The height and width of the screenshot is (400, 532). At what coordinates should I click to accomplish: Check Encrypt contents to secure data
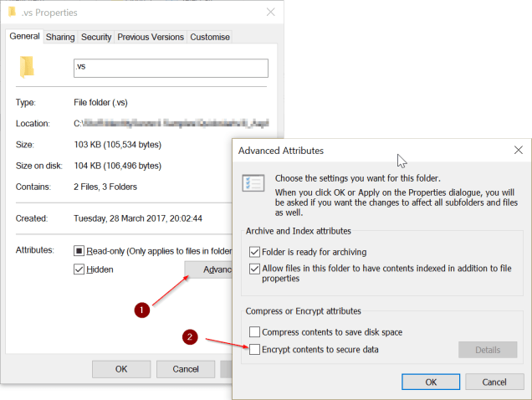254,350
